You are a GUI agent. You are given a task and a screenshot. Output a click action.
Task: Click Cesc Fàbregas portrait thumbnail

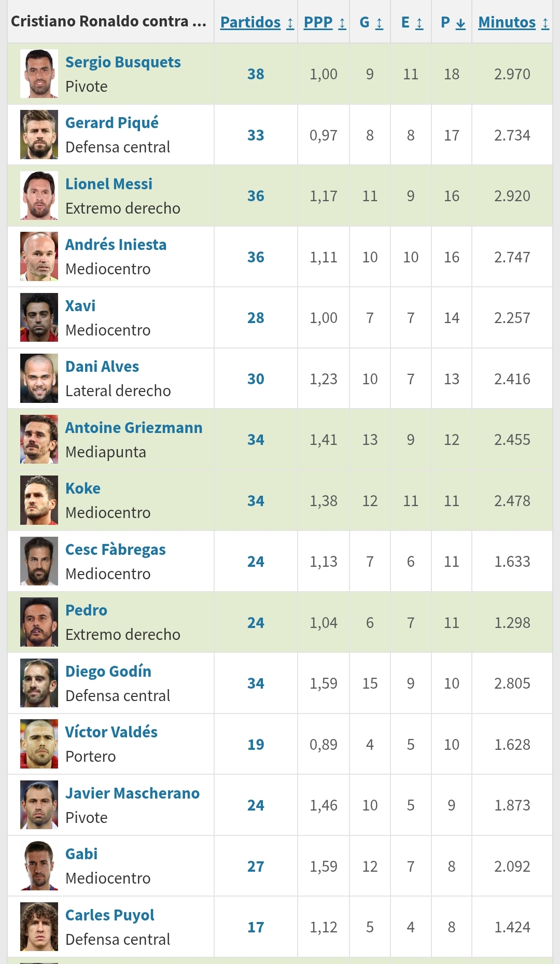coord(39,561)
